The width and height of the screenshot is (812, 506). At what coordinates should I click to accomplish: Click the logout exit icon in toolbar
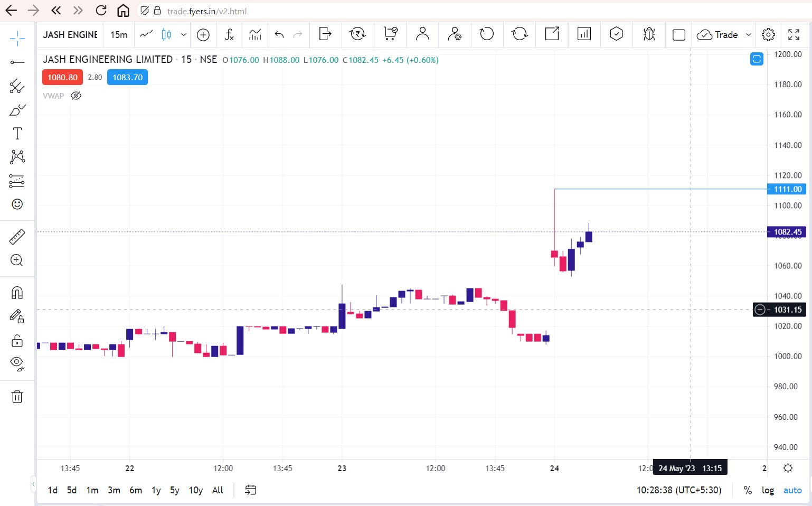coord(325,34)
